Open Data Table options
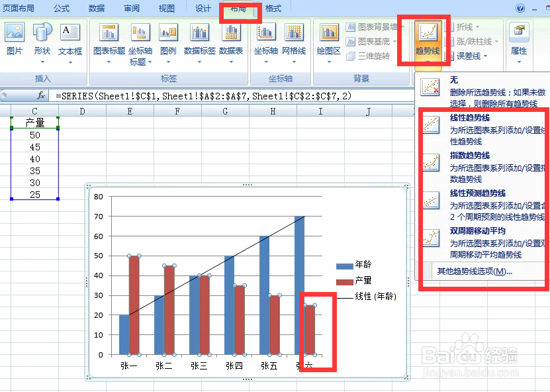The image size is (550, 392). (231, 44)
